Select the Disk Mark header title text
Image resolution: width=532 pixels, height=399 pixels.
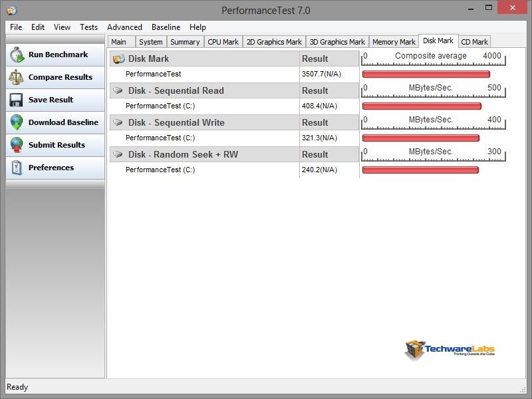pos(148,59)
